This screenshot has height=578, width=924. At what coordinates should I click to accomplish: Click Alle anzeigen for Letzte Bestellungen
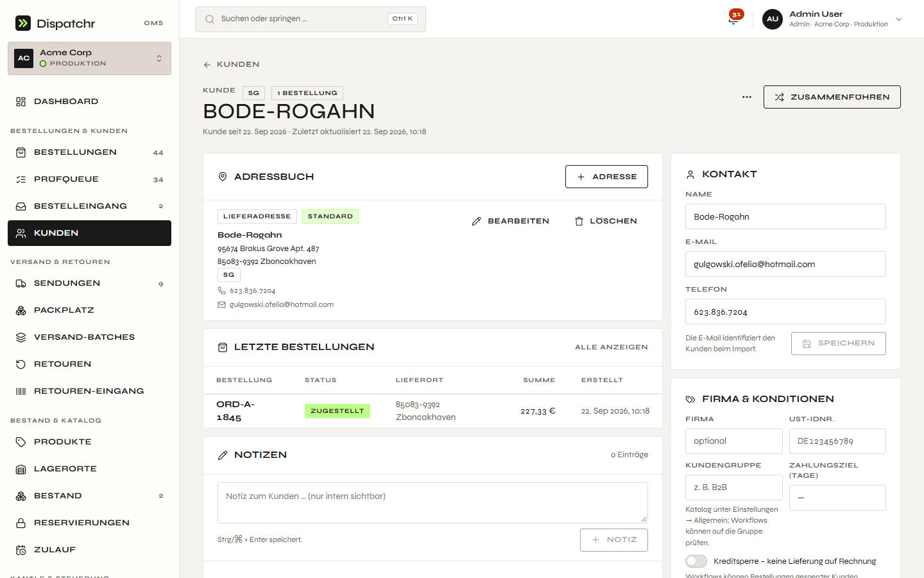612,347
